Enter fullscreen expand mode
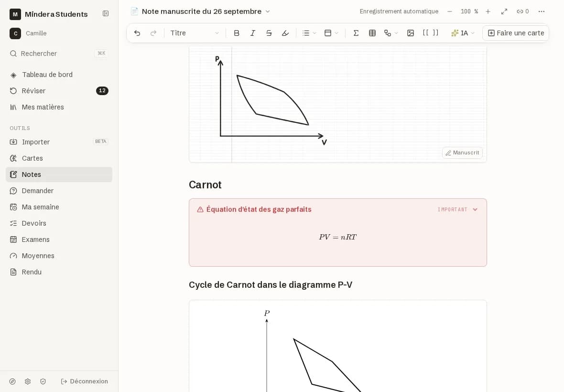Image resolution: width=564 pixels, height=392 pixels. (504, 11)
